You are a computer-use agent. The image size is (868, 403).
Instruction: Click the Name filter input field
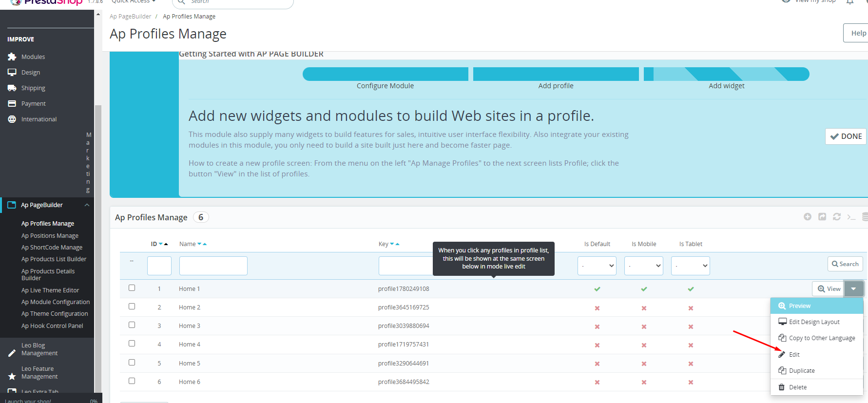point(213,266)
